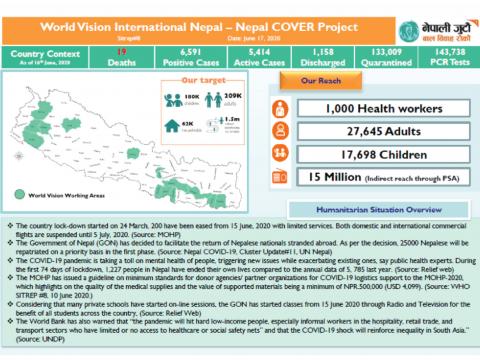
Task: Click the 17,698 Children box
Action: [384, 154]
